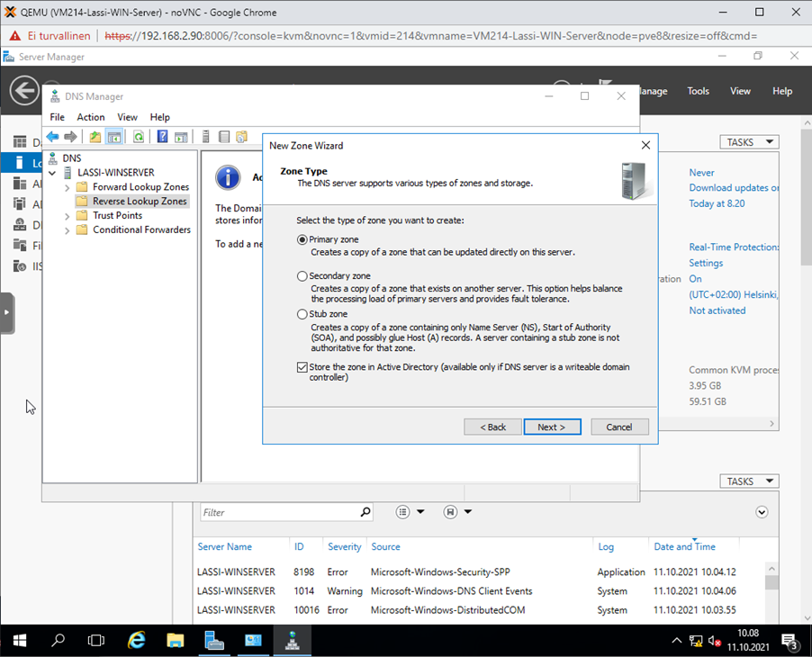Click the server tower icon in DNS toolbar

tap(205, 137)
